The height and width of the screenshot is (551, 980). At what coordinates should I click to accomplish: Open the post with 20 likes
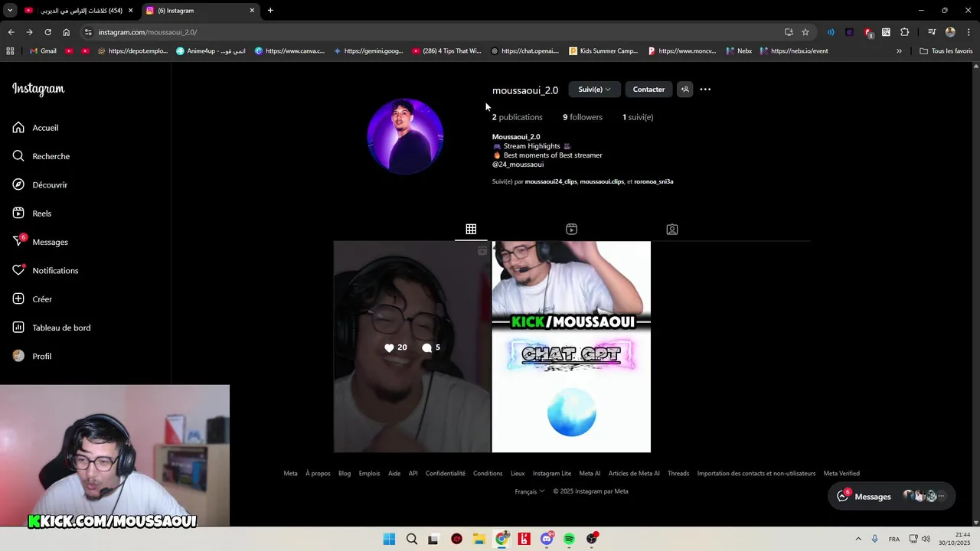click(x=412, y=347)
